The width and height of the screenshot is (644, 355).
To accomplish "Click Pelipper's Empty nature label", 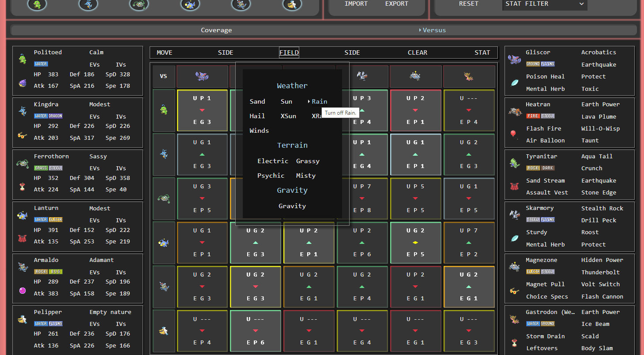I will click(x=110, y=312).
